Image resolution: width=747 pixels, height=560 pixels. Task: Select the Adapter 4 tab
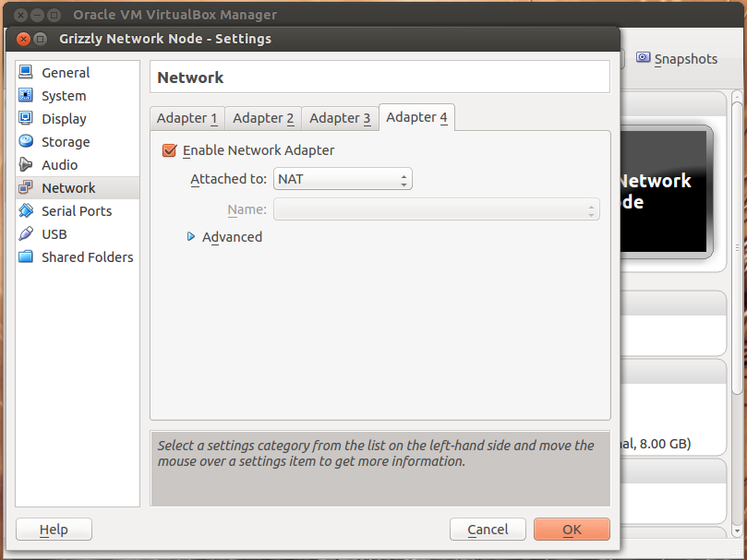[x=416, y=117]
